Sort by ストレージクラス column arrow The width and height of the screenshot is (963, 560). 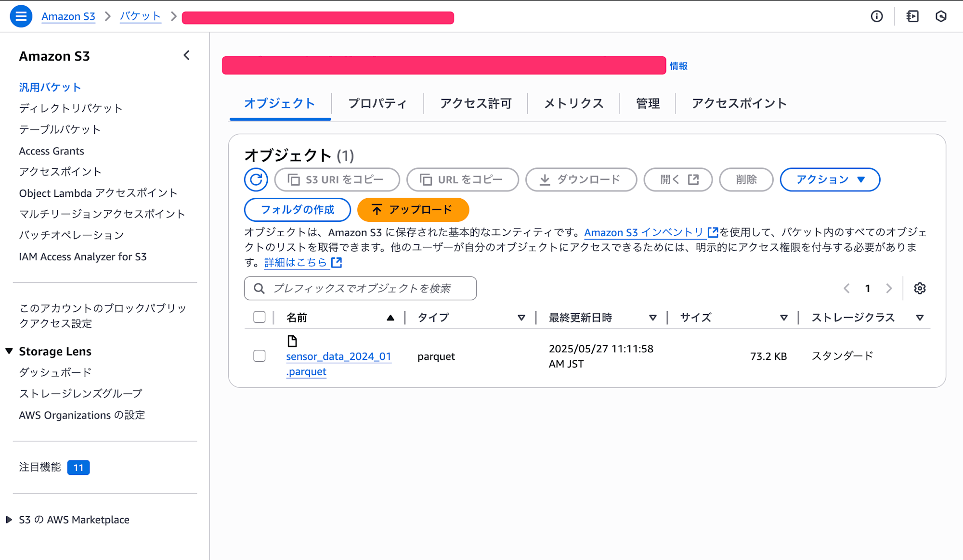pyautogui.click(x=920, y=318)
